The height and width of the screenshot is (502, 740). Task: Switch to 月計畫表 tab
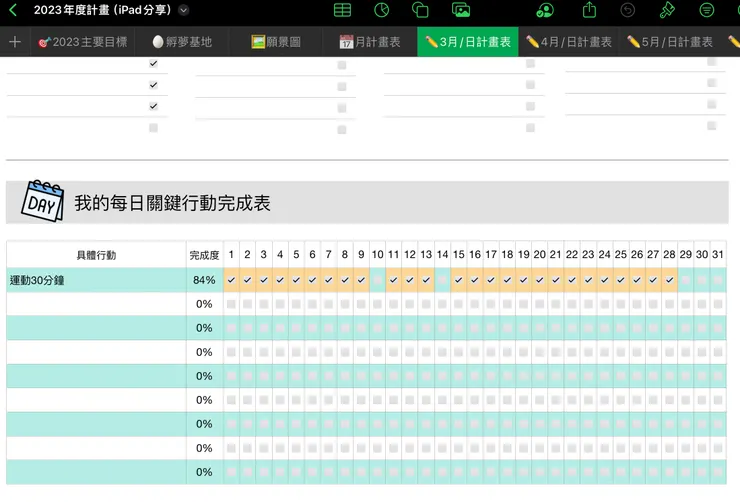point(370,42)
